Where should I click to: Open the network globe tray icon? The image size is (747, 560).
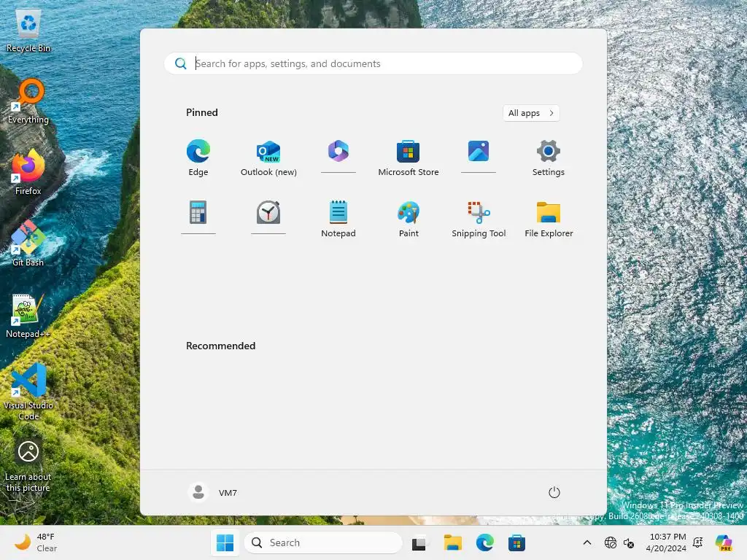(x=611, y=542)
